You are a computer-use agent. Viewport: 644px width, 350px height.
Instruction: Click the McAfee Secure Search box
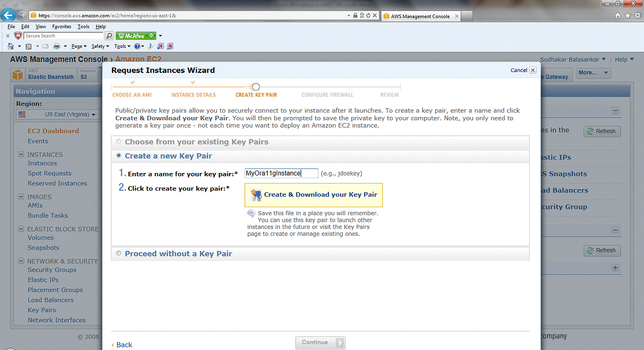point(64,36)
